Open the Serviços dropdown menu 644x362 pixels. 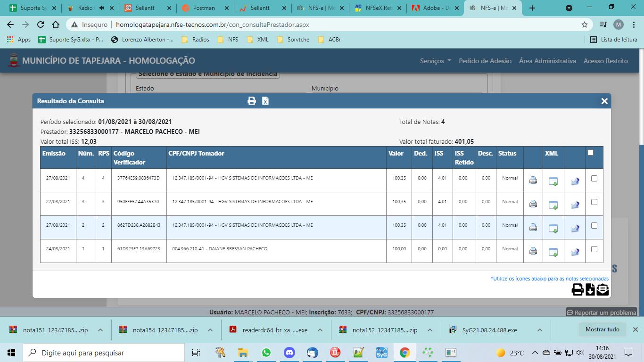436,61
